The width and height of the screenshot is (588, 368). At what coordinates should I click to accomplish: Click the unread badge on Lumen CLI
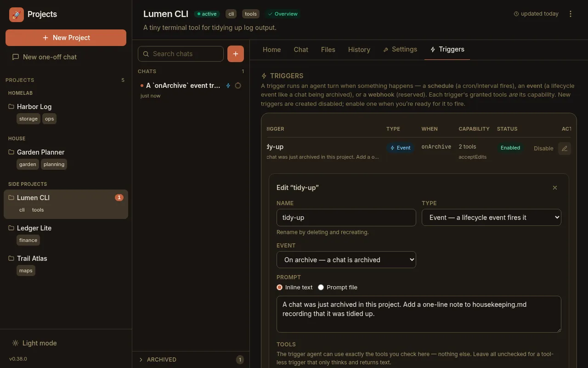click(119, 198)
